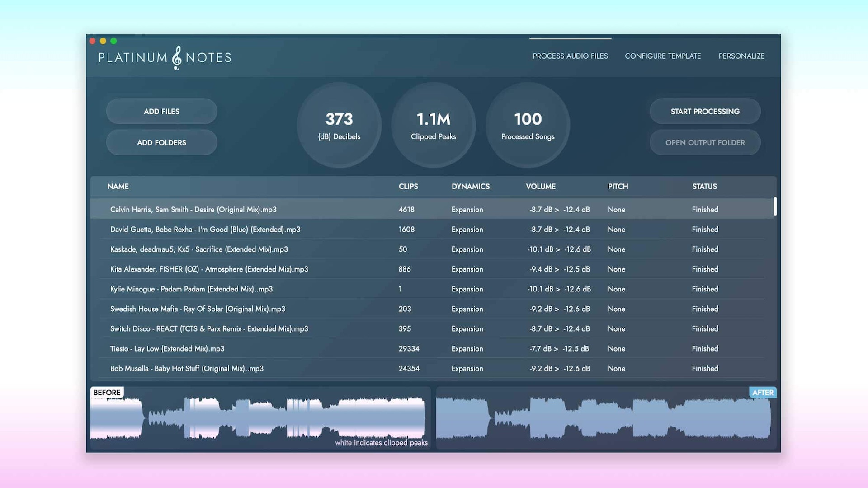This screenshot has height=488, width=868.
Task: Click the 100 Processed Songs circle
Action: point(528,125)
